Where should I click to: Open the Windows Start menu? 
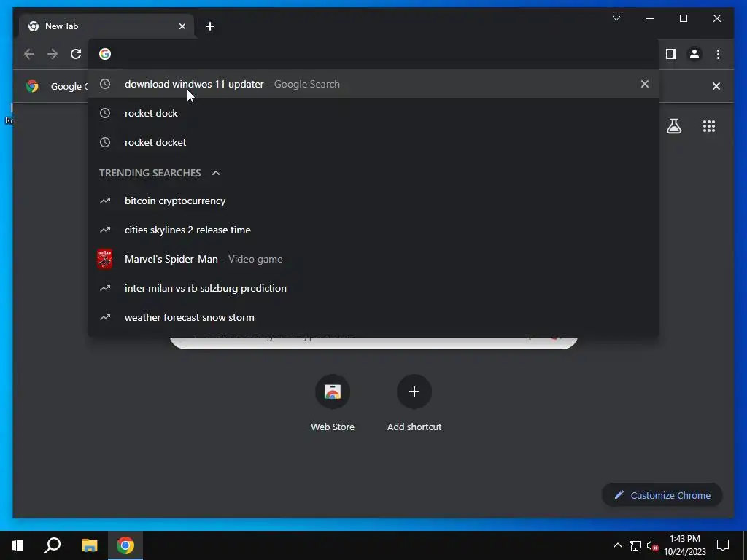tap(18, 545)
